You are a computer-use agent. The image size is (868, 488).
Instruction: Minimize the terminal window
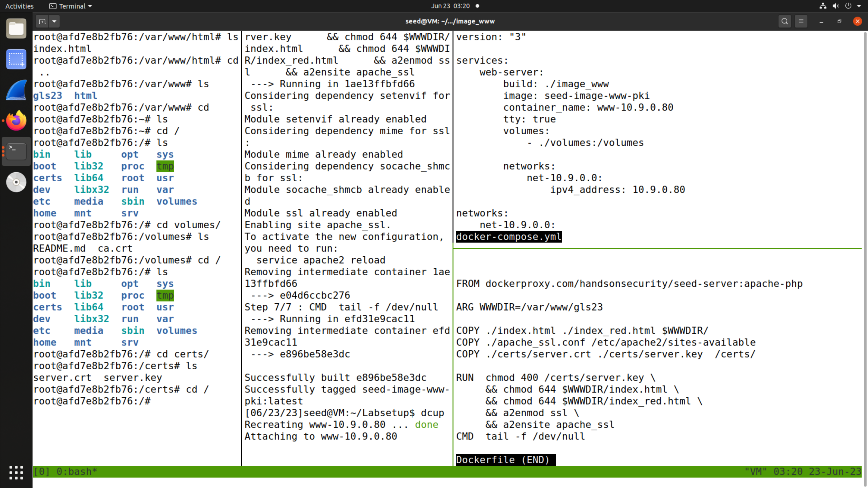(822, 21)
